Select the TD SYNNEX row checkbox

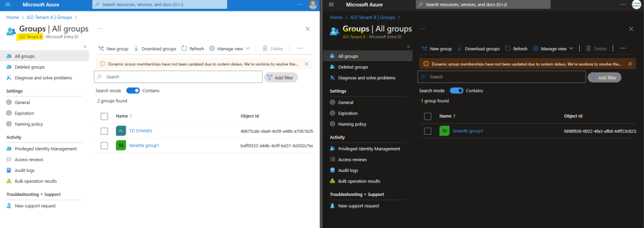[104, 131]
